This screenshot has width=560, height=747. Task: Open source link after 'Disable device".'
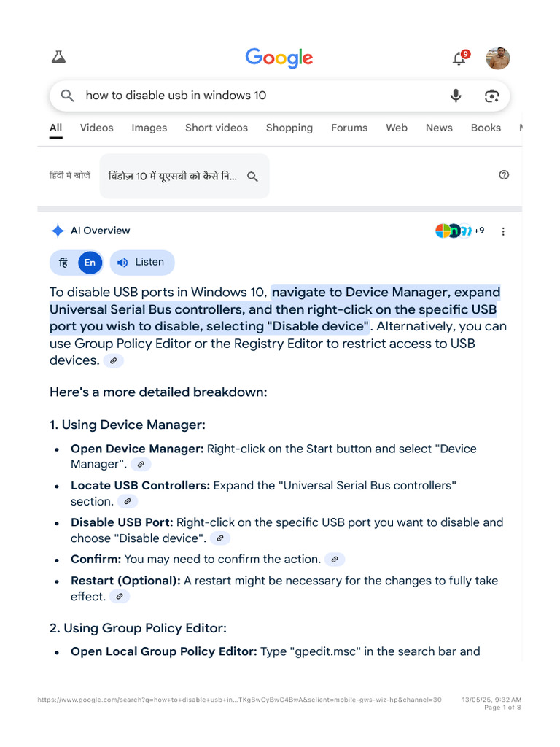coord(220,538)
